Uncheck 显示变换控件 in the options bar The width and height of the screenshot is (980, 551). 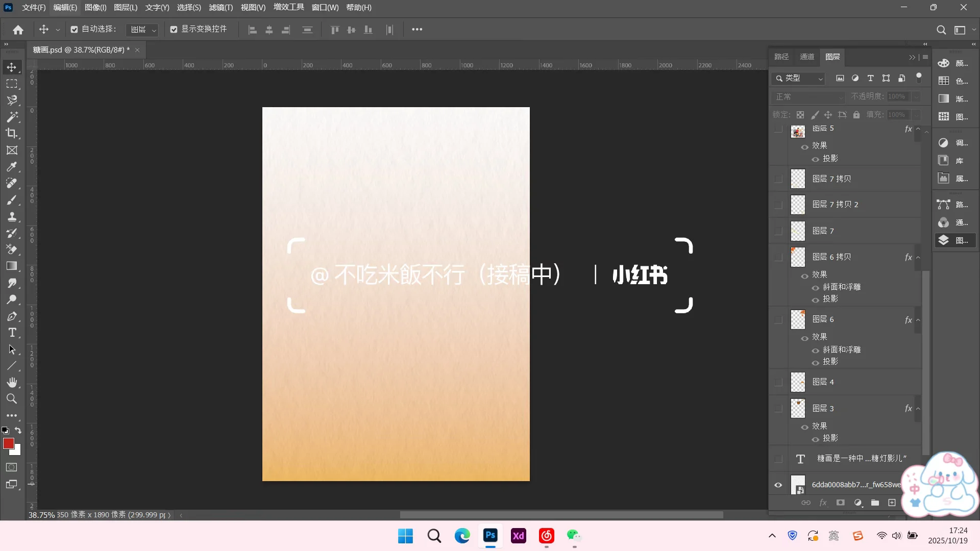click(x=174, y=29)
